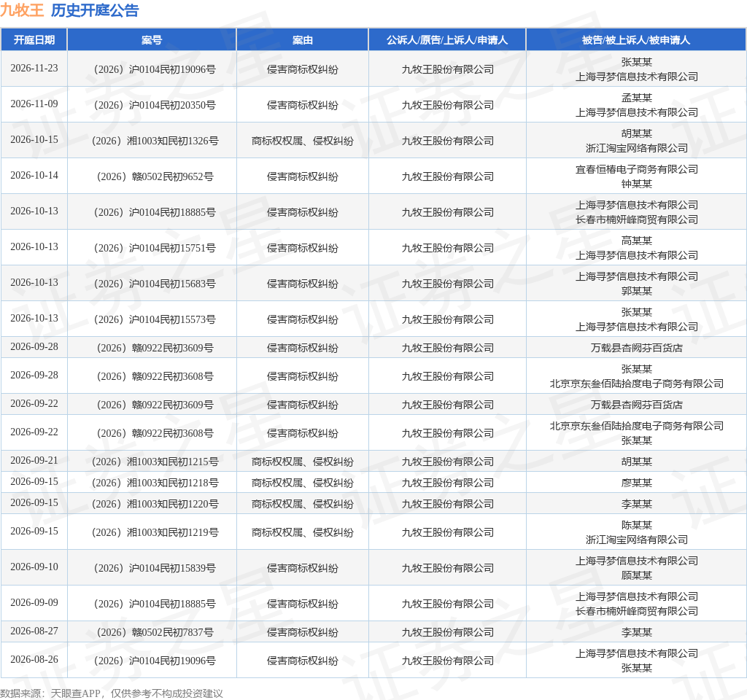
Task: Click the 2026-08-26 date cell
Action: coord(34,659)
